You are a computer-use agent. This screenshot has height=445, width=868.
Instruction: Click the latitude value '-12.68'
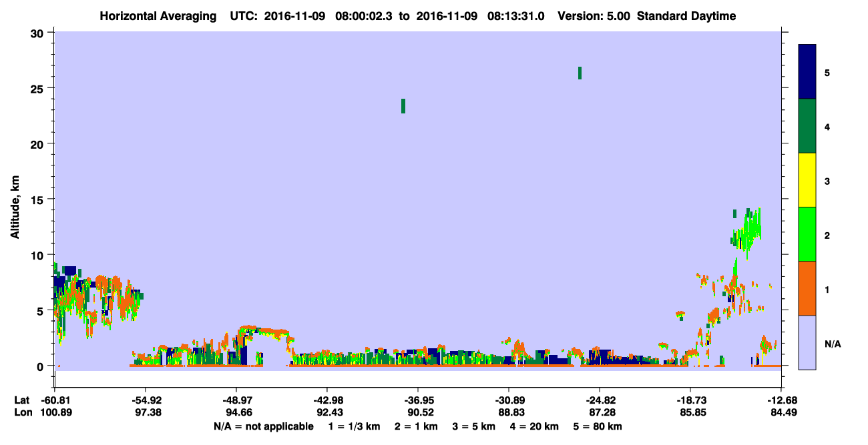[781, 400]
